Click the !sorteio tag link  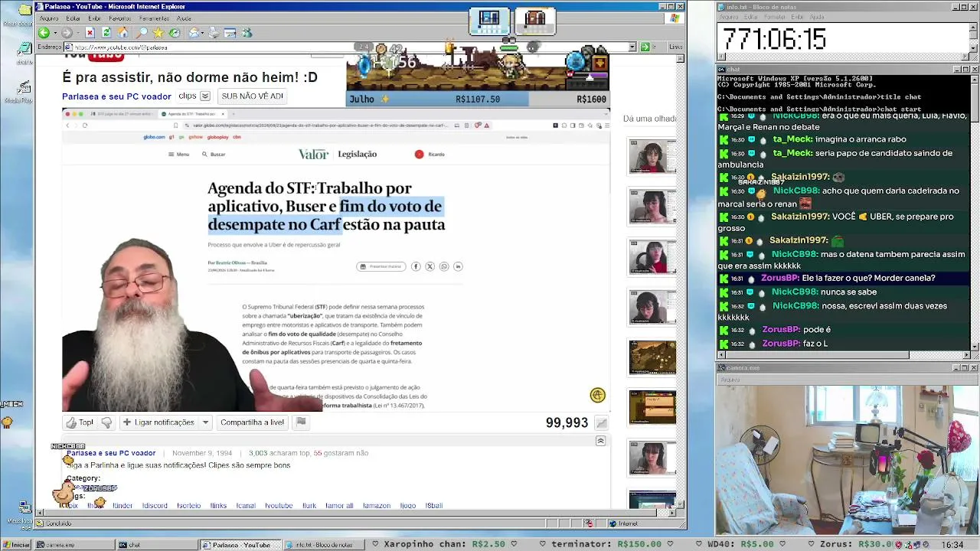pyautogui.click(x=188, y=506)
